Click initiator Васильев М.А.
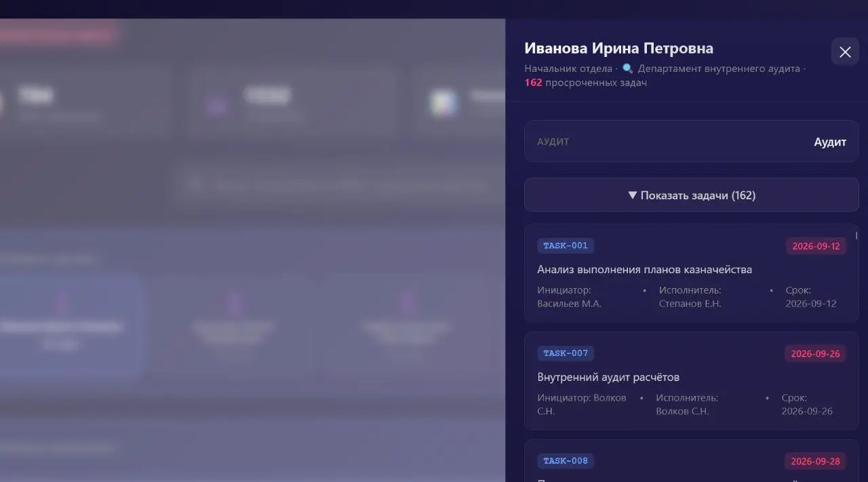Viewport: 868px width, 482px height. [569, 297]
